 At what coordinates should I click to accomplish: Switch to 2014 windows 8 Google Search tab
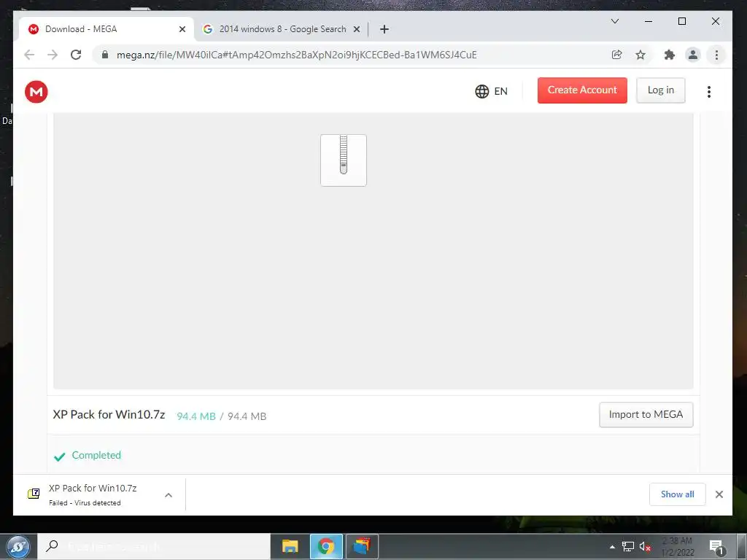point(282,29)
